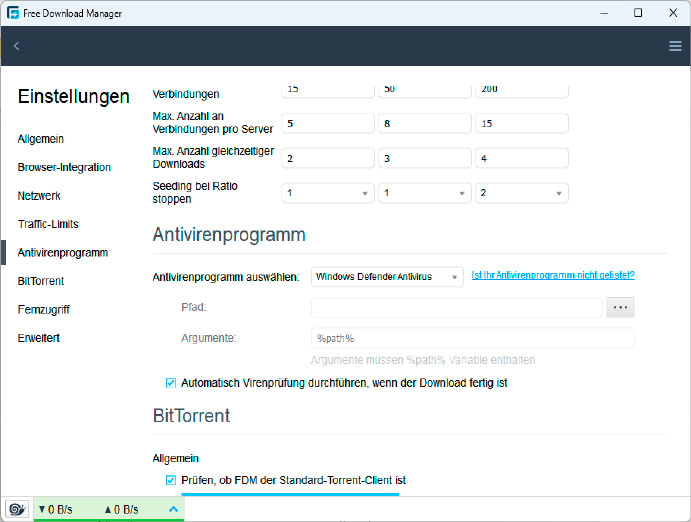Image resolution: width=691 pixels, height=522 pixels.
Task: Click the 'Antivirenprogramm auswählen:' label
Action: coord(226,277)
